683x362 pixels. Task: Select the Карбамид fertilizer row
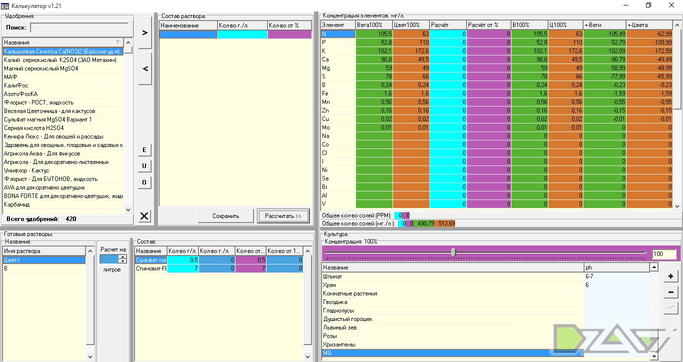(x=63, y=204)
